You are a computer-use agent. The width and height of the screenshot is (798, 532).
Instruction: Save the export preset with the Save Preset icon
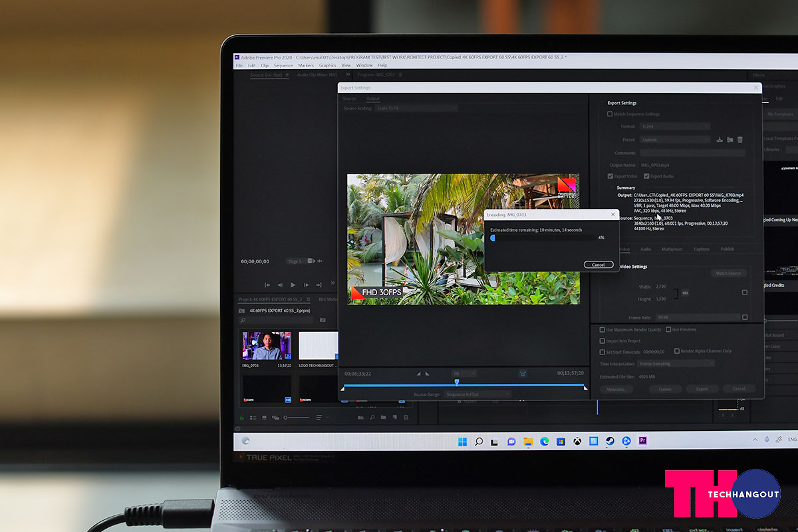pos(720,140)
